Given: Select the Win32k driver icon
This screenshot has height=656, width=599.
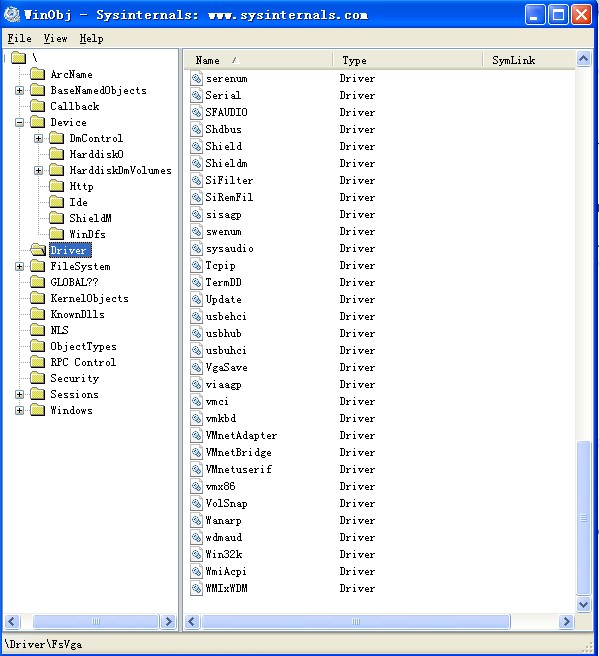Looking at the screenshot, I should click(x=196, y=554).
